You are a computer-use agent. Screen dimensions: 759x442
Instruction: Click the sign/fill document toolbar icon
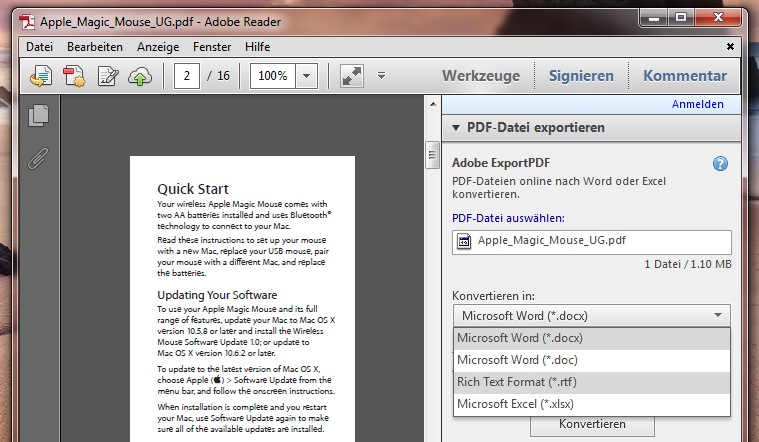107,76
